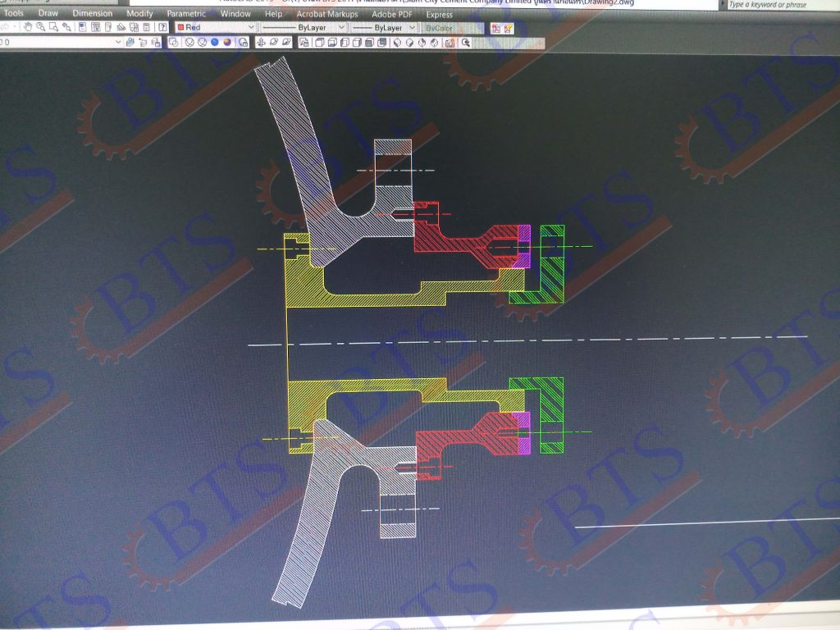The height and width of the screenshot is (630, 840).
Task: Open the Tools menu
Action: coord(14,13)
